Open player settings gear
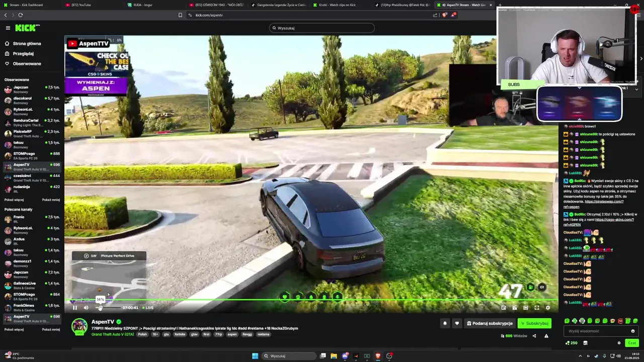The height and width of the screenshot is (362, 644). (x=548, y=308)
